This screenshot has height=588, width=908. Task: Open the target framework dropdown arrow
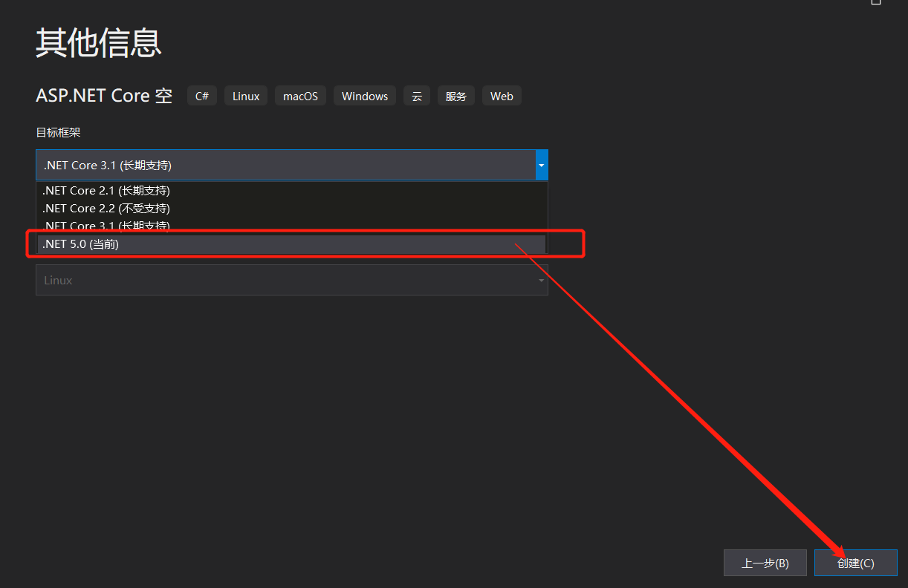click(x=542, y=165)
